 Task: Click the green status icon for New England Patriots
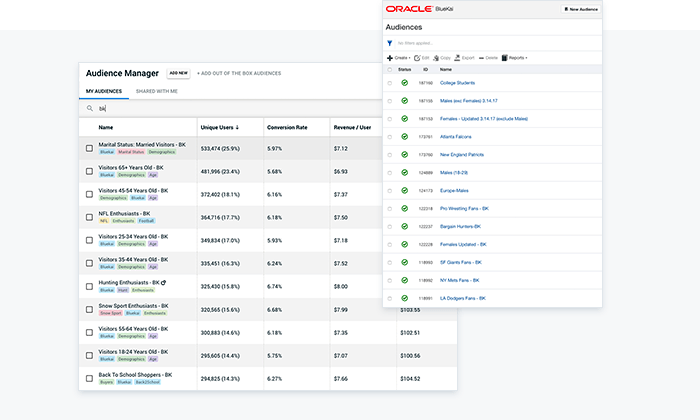point(404,154)
